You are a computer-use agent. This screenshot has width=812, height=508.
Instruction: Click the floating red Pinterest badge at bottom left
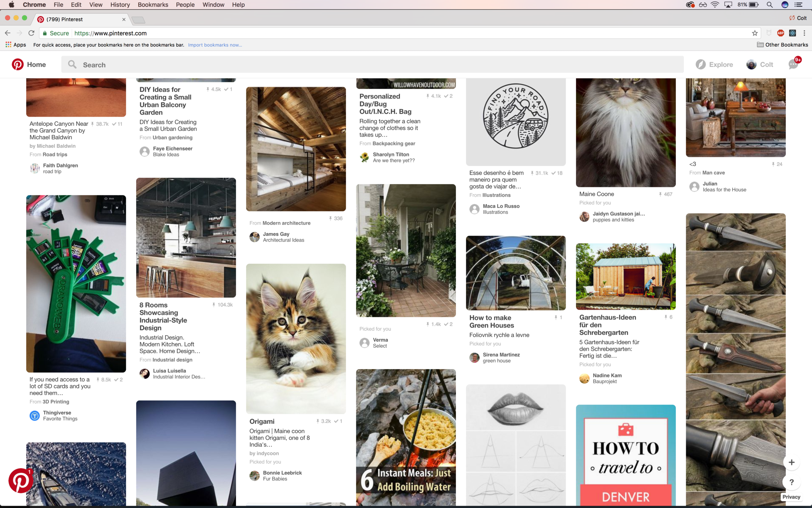20,481
